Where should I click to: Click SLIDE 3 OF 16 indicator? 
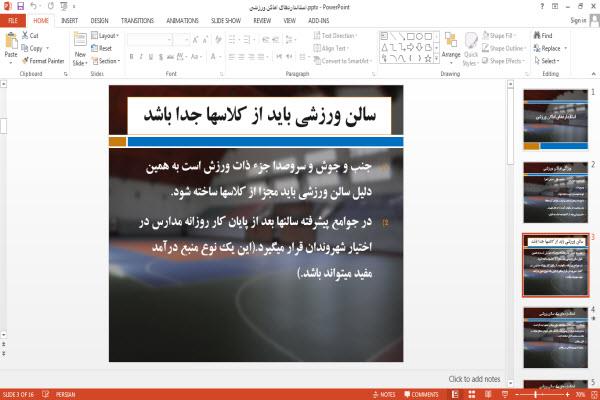tap(18, 394)
